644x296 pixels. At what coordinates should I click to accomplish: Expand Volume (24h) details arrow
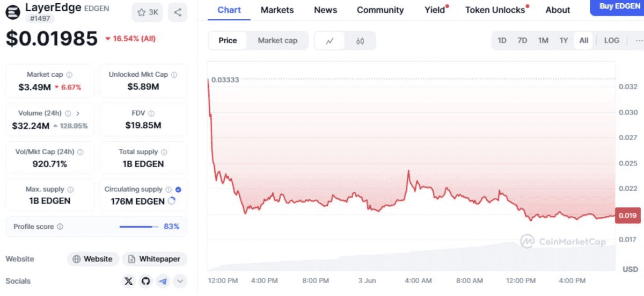coord(78,113)
